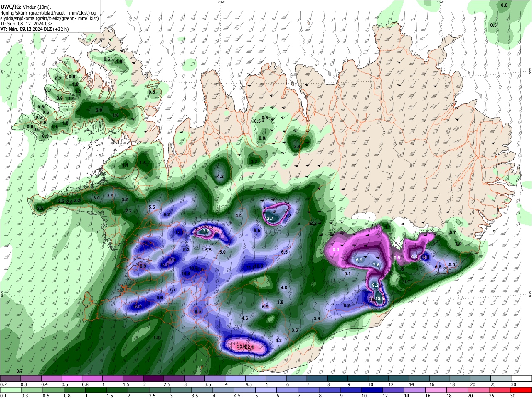Click the 8.3 precipitation value
Viewport: 532px width, 399px height.
tap(186, 249)
